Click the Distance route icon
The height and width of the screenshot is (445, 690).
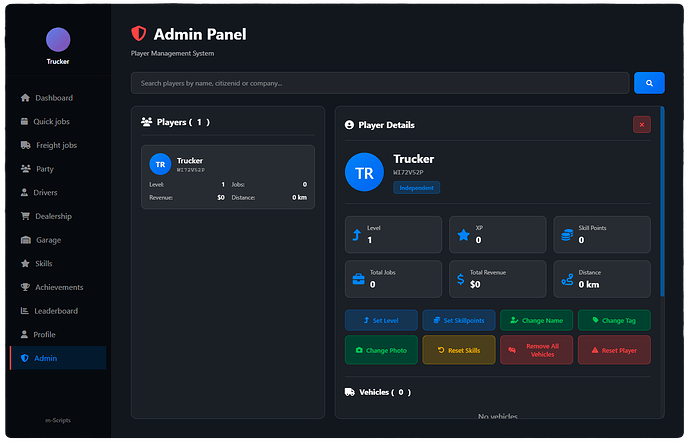tap(567, 279)
